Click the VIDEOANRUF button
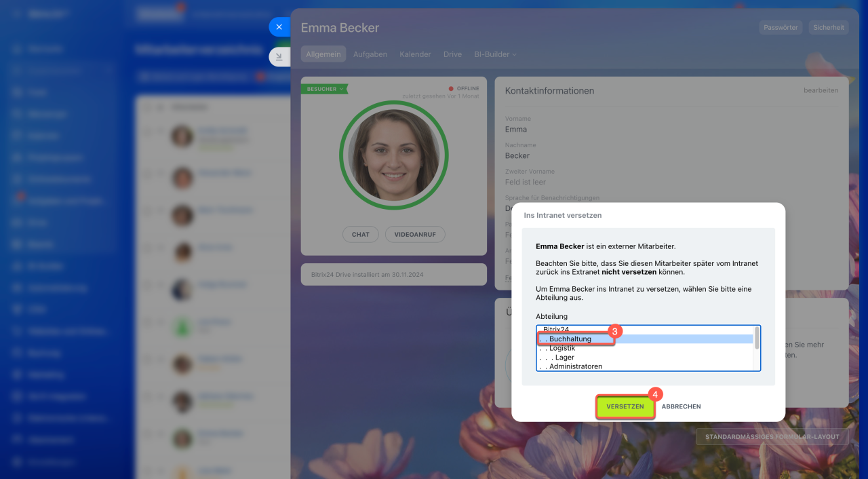 tap(415, 234)
